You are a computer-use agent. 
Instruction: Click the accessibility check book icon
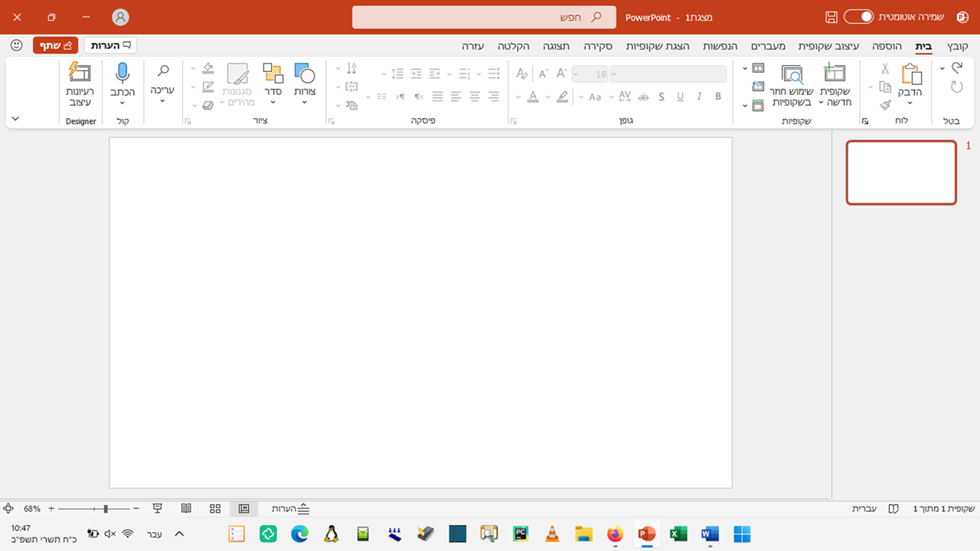pyautogui.click(x=893, y=508)
